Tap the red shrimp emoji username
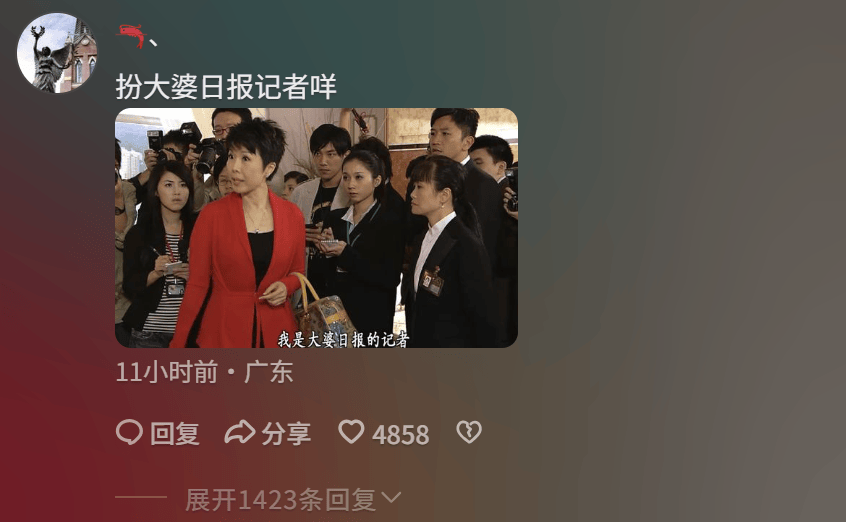846x522 pixels. tap(132, 36)
